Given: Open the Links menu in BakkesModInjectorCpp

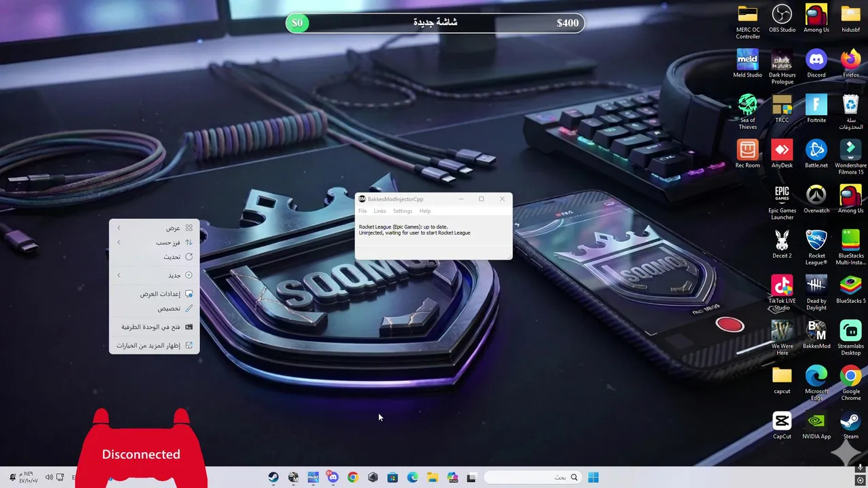Looking at the screenshot, I should click(380, 211).
